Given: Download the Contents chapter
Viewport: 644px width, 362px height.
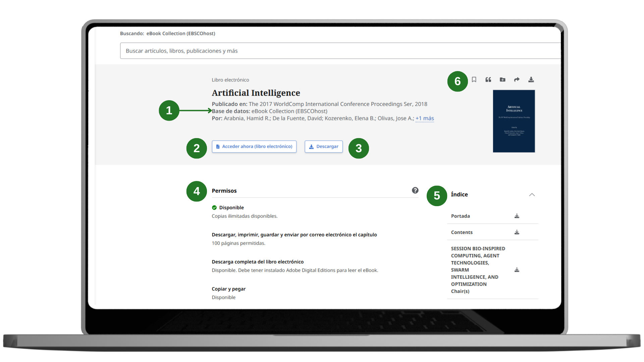Looking at the screenshot, I should pyautogui.click(x=517, y=232).
